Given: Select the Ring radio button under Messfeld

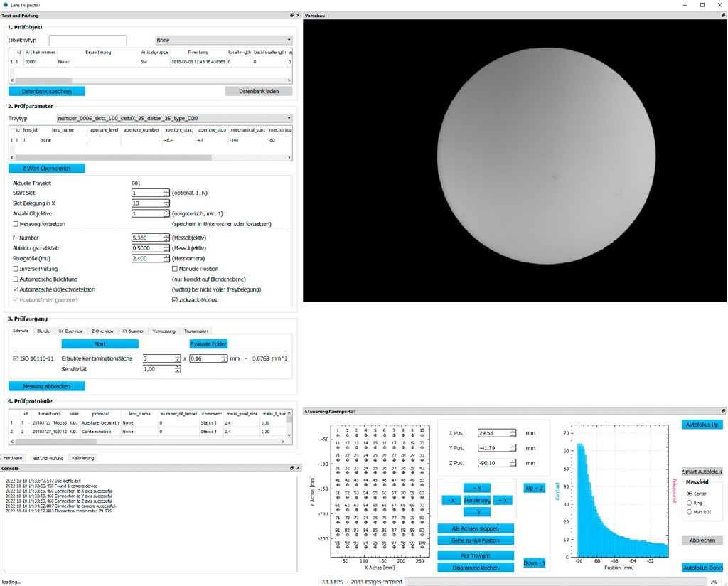Looking at the screenshot, I should click(690, 503).
